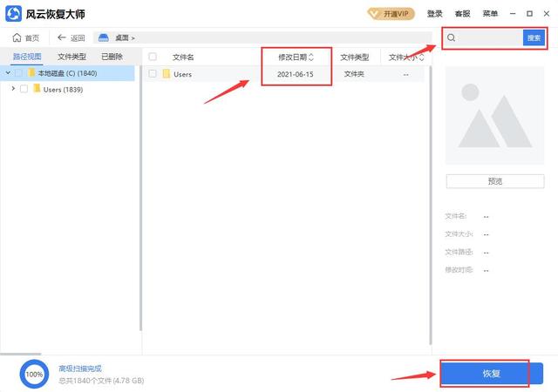Click the Users folder icon in file list
The height and width of the screenshot is (392, 558).
point(167,73)
